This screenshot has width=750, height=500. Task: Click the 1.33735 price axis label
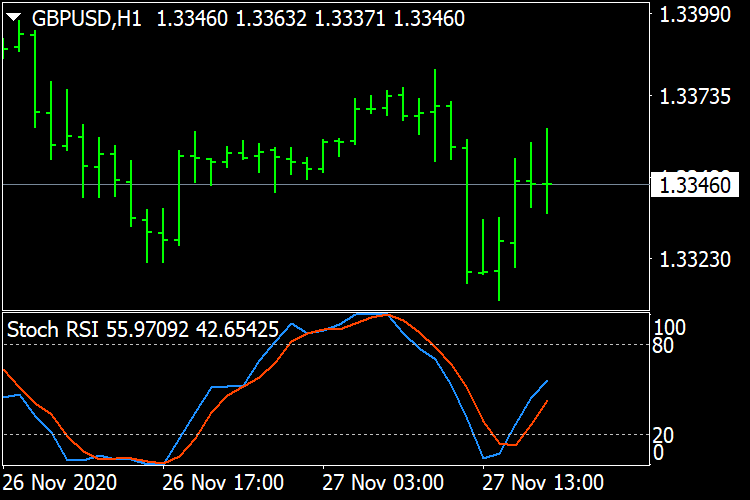pos(695,97)
